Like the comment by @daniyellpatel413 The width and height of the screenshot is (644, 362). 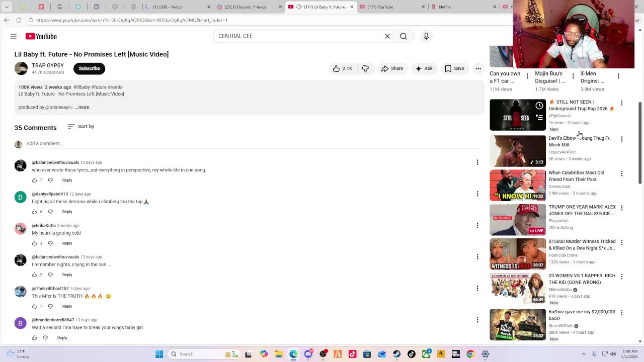(x=35, y=212)
